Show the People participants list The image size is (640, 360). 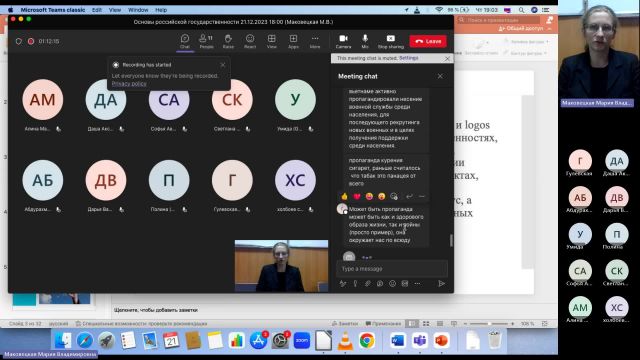click(x=206, y=41)
